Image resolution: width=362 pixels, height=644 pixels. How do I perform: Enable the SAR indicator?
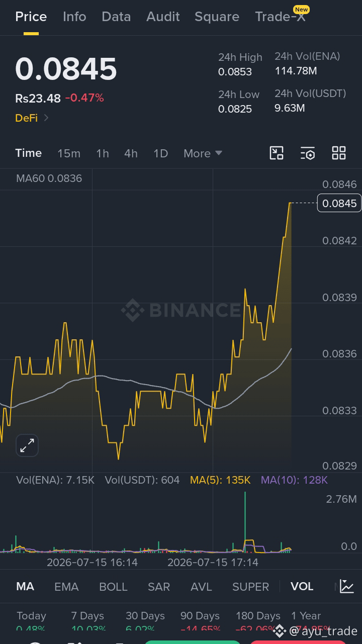click(x=159, y=587)
